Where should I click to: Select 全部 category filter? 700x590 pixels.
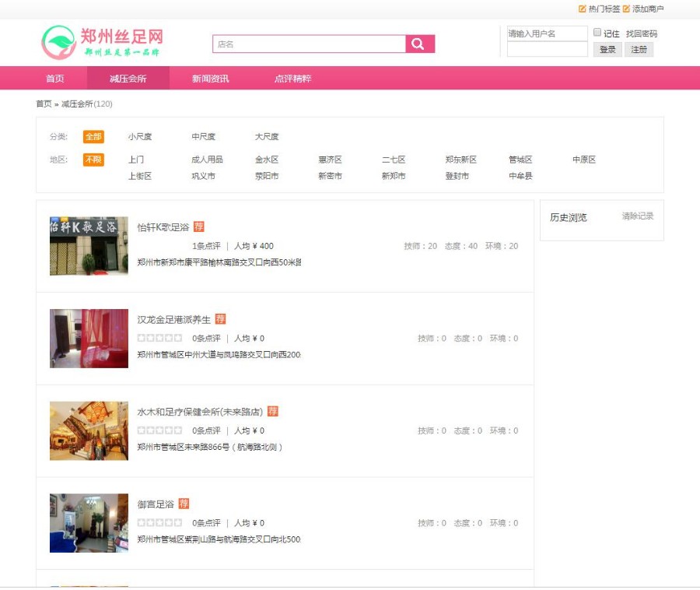point(93,136)
